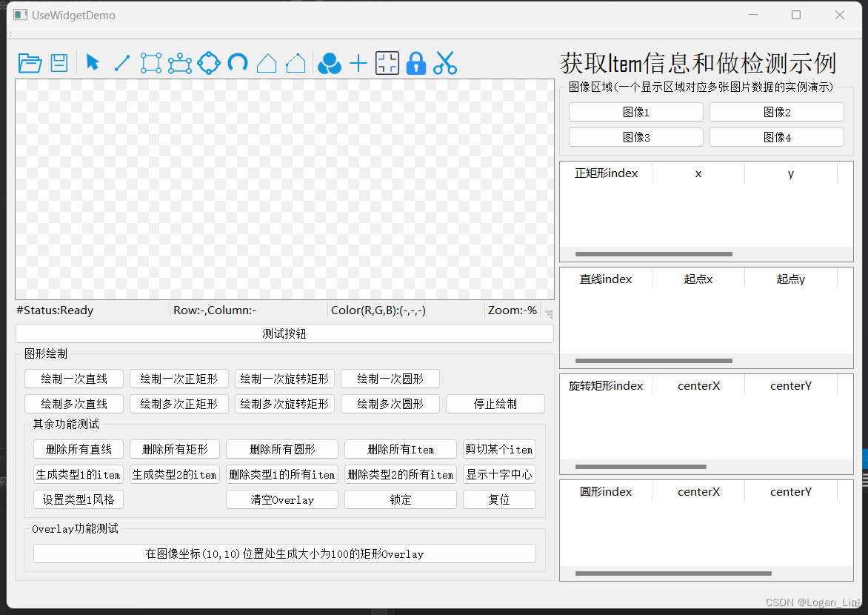868x615 pixels.
Task: Open a file with the folder icon
Action: coord(30,63)
